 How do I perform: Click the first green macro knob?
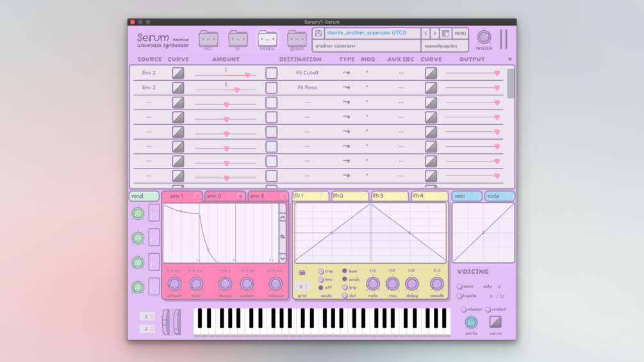click(x=138, y=213)
